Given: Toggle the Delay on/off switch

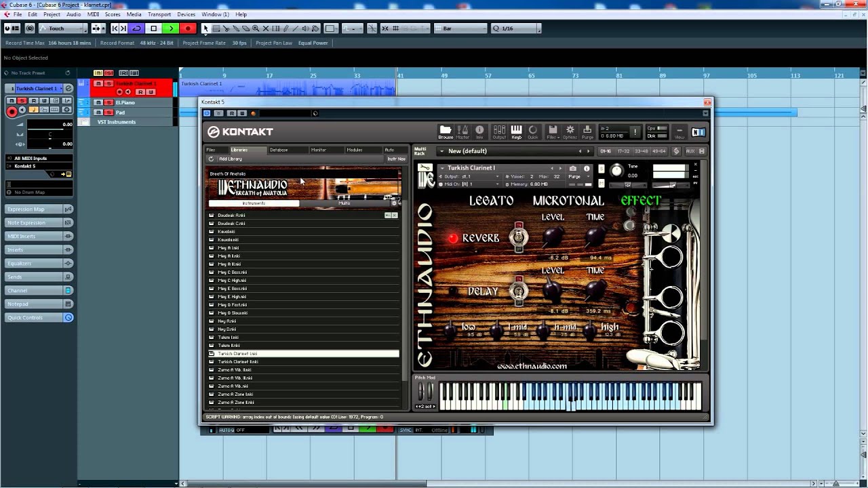Looking at the screenshot, I should pyautogui.click(x=519, y=290).
